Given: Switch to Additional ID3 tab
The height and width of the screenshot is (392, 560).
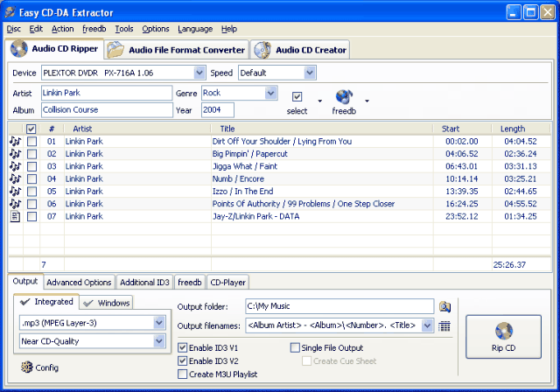Looking at the screenshot, I should click(x=144, y=283).
